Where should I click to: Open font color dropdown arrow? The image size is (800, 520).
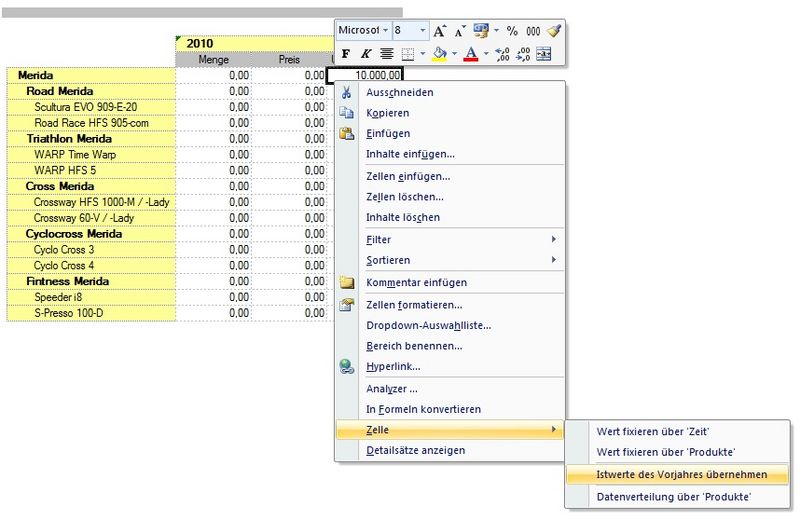(x=486, y=54)
